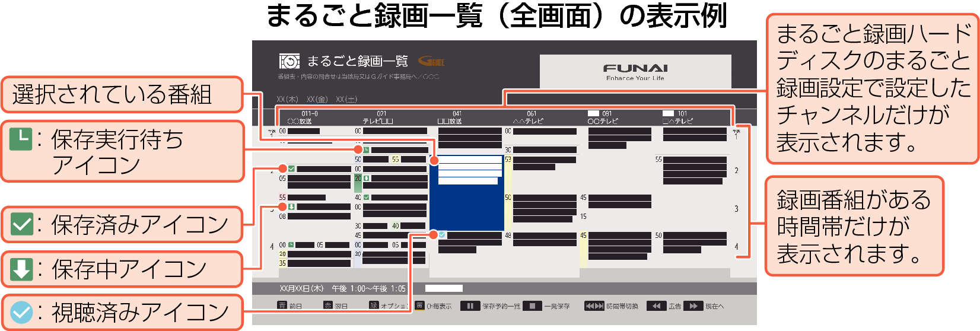Click the yellow CH毎表示 button
The width and height of the screenshot is (980, 331).
434,306
